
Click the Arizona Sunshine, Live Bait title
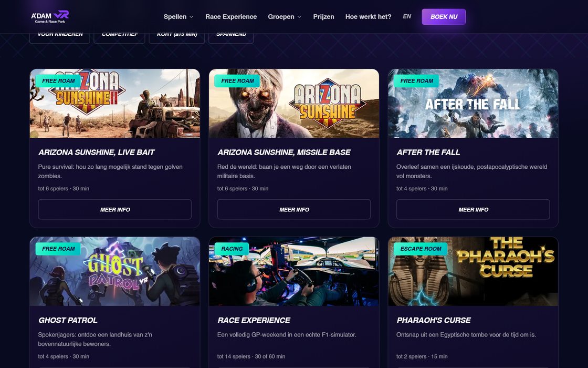coord(97,152)
